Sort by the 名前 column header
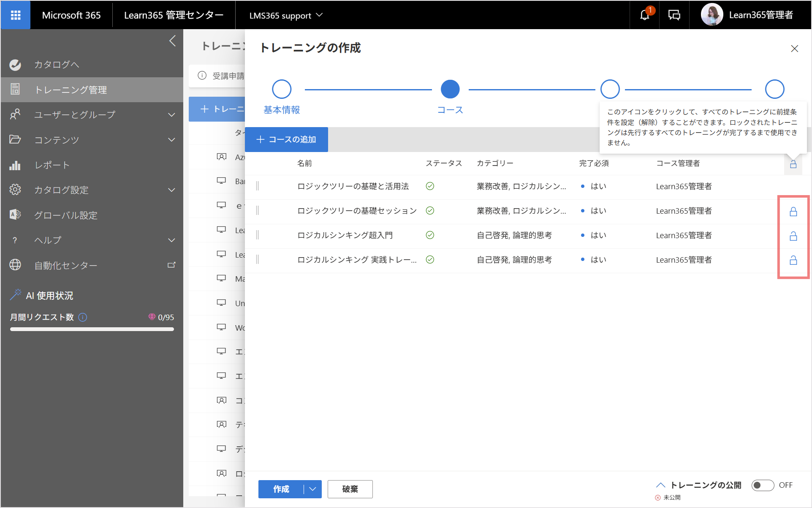Viewport: 812px width, 508px height. 304,163
